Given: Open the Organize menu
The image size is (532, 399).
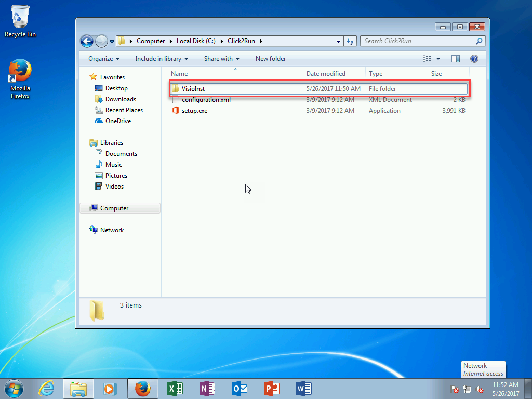Looking at the screenshot, I should 104,59.
